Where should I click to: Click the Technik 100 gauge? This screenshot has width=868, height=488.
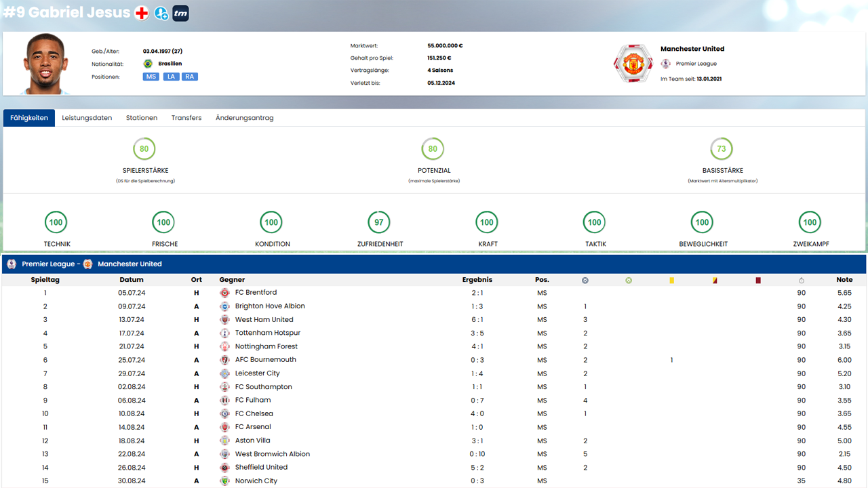coord(56,222)
